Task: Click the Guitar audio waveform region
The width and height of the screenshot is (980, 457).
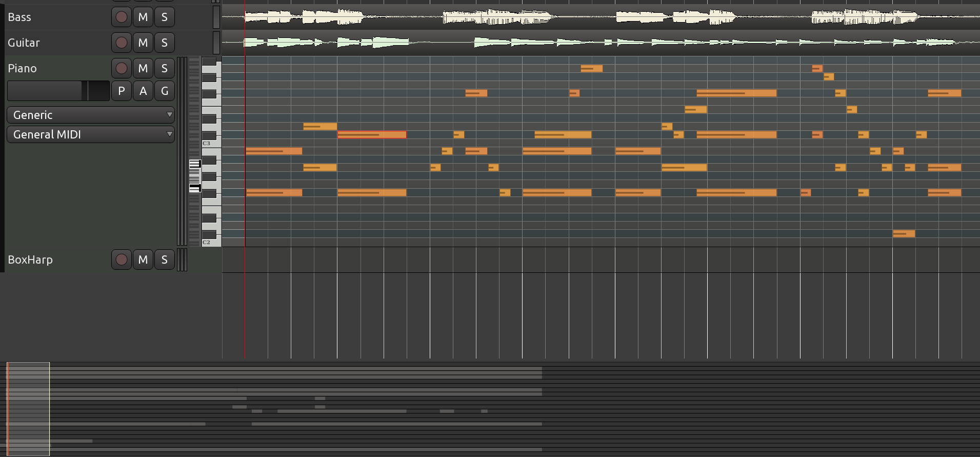Action: (601, 42)
